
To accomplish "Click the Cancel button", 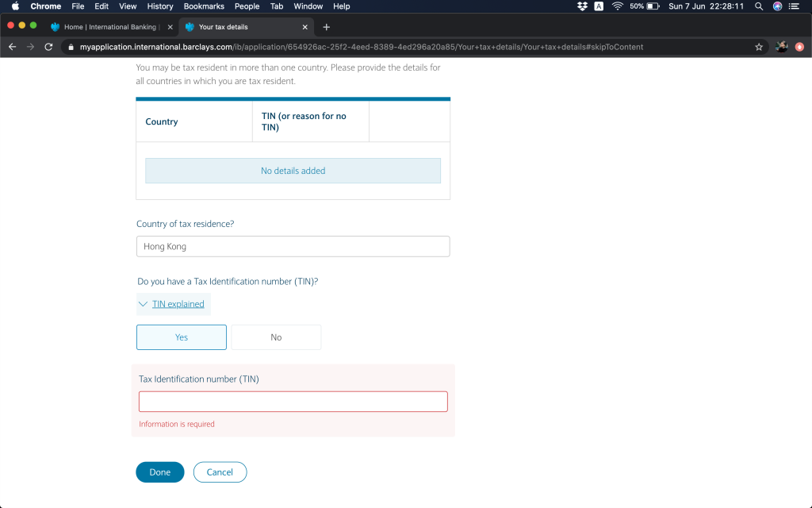I will click(x=220, y=472).
